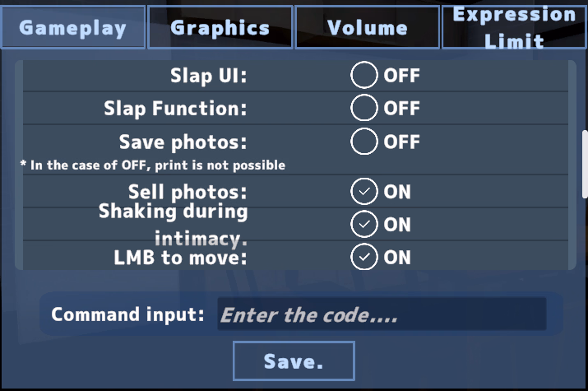
Task: Focus the Command input code field
Action: pyautogui.click(x=382, y=314)
